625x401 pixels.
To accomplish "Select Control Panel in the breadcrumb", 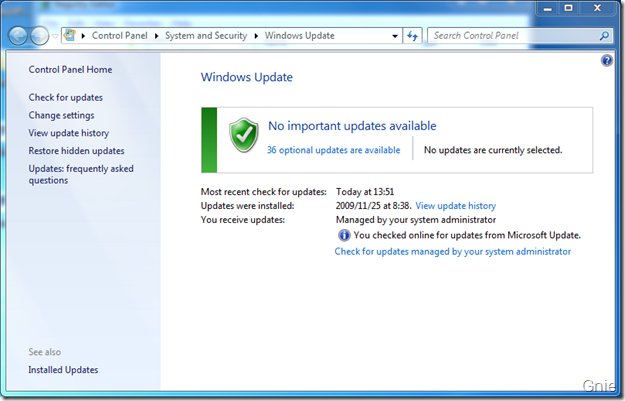I will click(120, 35).
